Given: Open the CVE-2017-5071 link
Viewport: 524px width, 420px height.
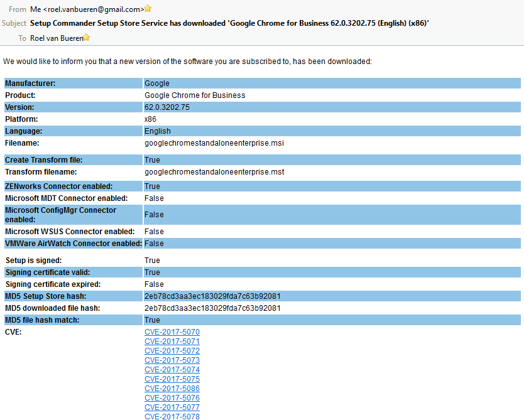Looking at the screenshot, I should point(172,341).
